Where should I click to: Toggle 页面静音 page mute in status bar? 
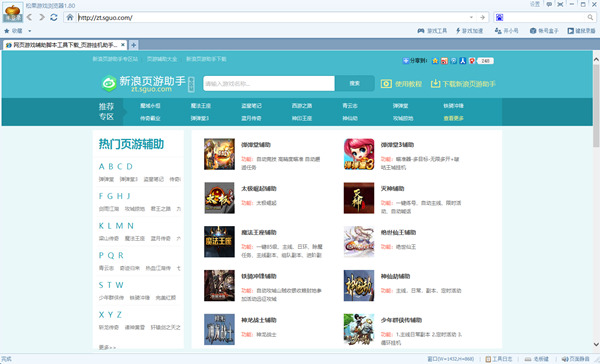(576, 359)
